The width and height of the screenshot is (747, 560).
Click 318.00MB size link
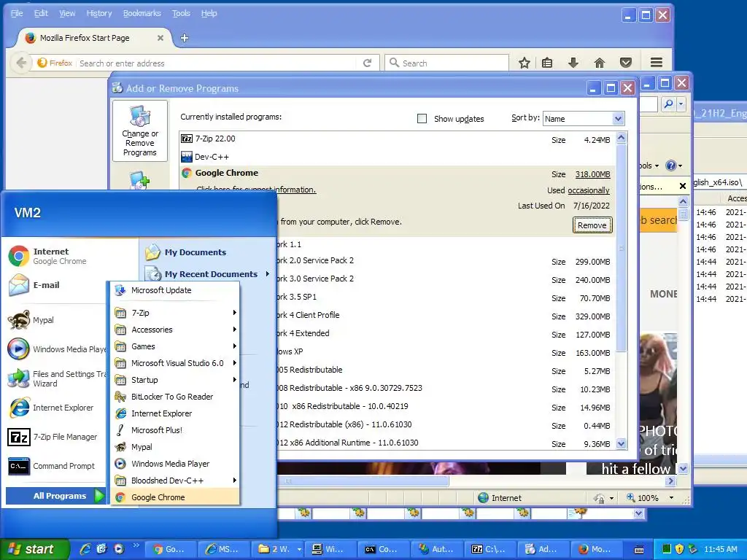(x=592, y=174)
